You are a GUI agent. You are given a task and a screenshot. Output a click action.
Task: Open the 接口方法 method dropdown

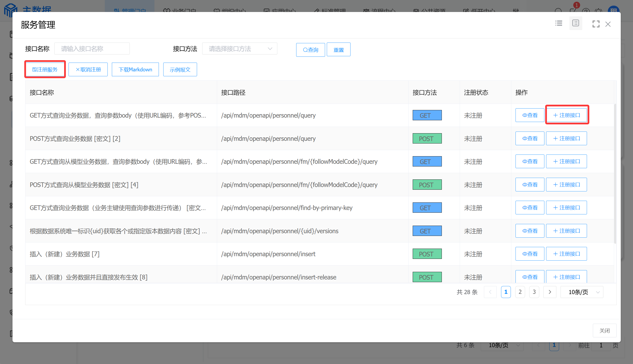240,49
